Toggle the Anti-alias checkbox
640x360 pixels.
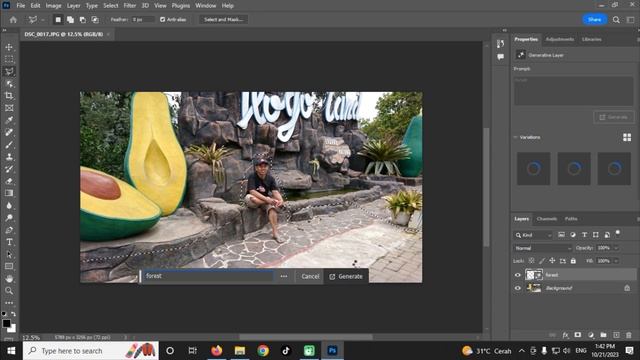(x=162, y=20)
